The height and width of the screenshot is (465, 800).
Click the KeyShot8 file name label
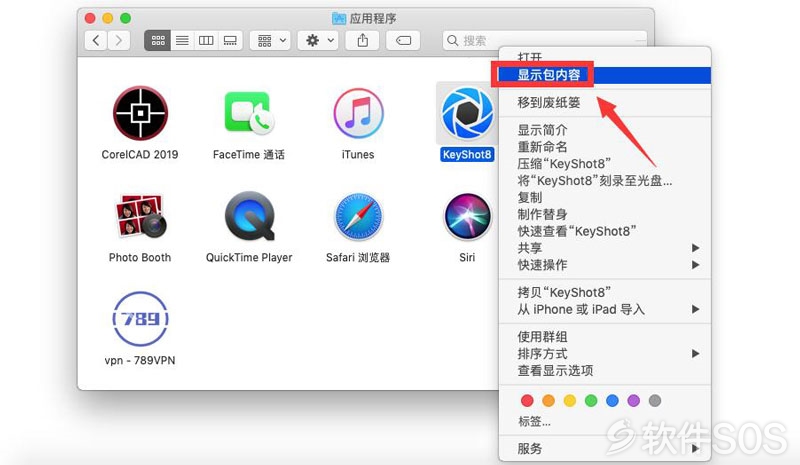tap(467, 155)
